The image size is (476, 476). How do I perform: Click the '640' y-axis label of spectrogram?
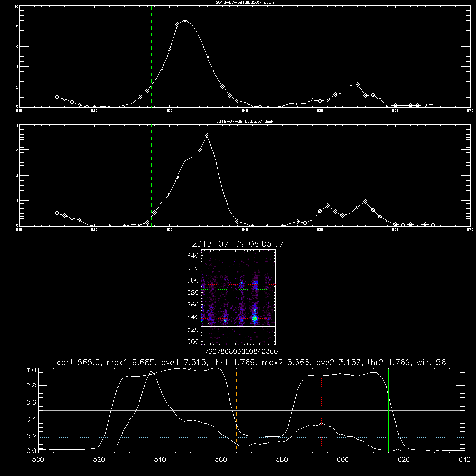click(x=193, y=256)
